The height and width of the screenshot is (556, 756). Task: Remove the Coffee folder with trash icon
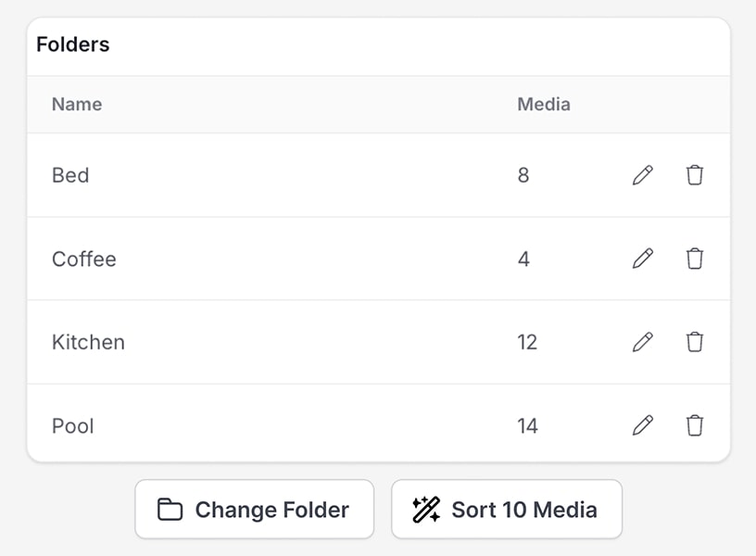coord(695,259)
